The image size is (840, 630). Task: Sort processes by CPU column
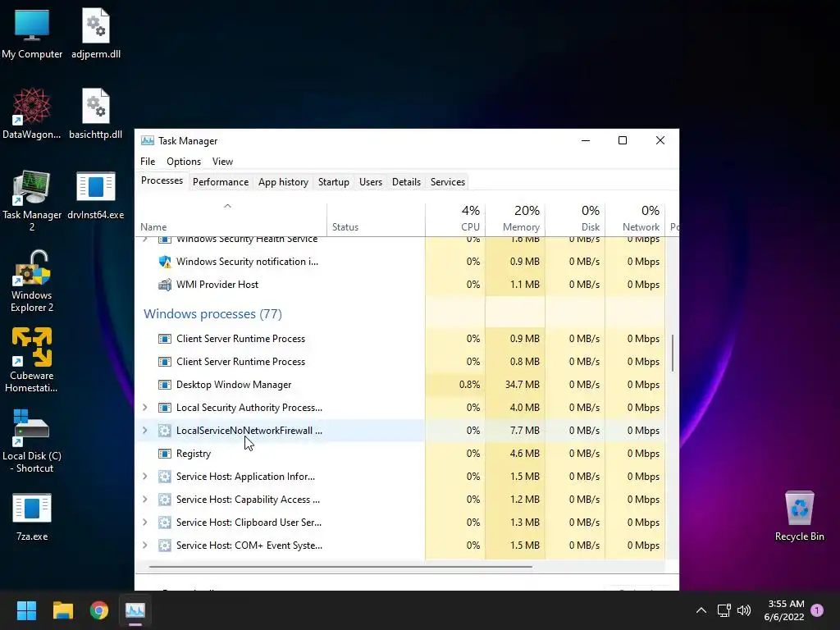tap(455, 220)
